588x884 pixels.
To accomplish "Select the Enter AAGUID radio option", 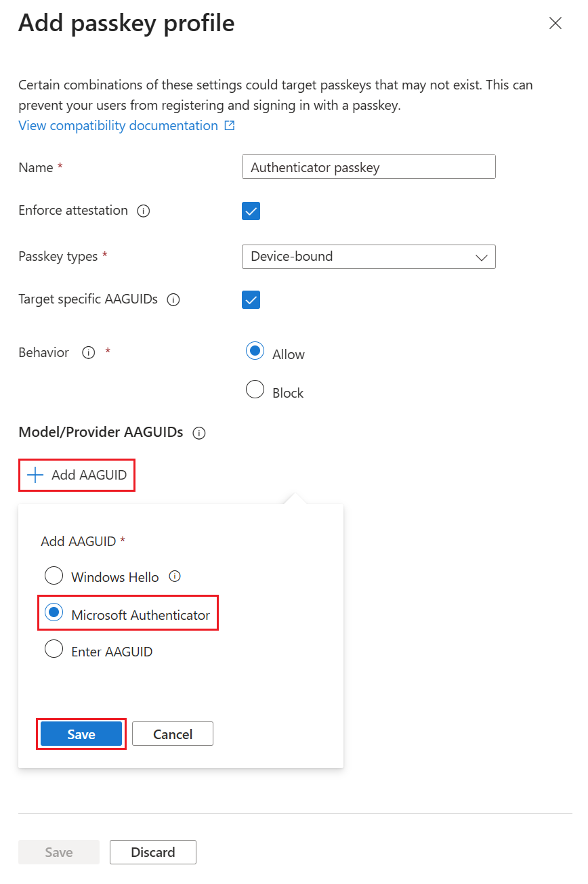I will 54,649.
